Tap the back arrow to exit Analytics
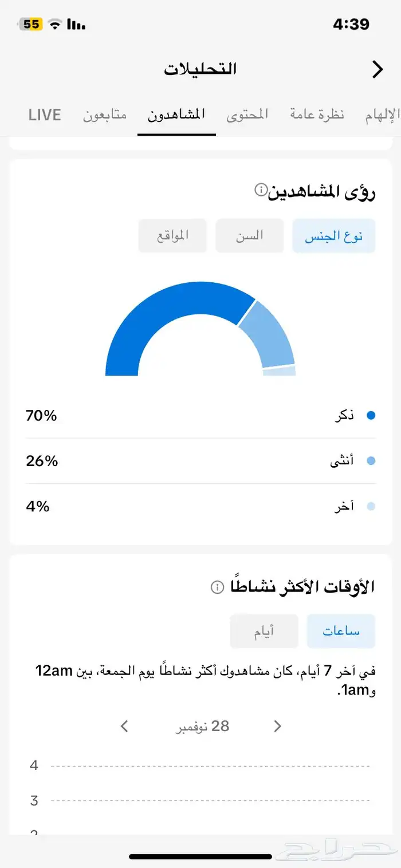This screenshot has height=868, width=401. [x=377, y=69]
